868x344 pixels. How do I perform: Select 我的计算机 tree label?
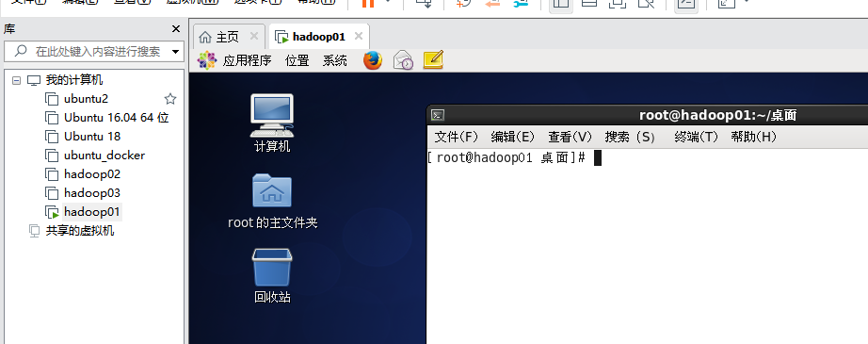click(x=74, y=80)
